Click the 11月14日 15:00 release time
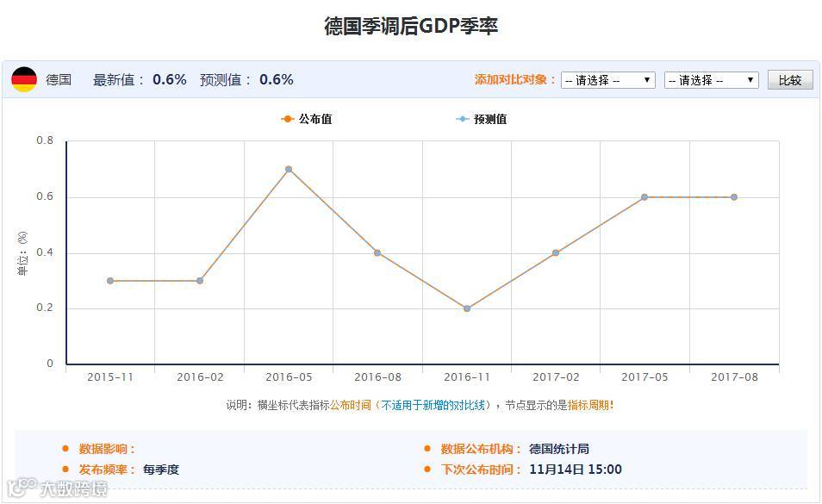The width and height of the screenshot is (822, 504). (575, 470)
